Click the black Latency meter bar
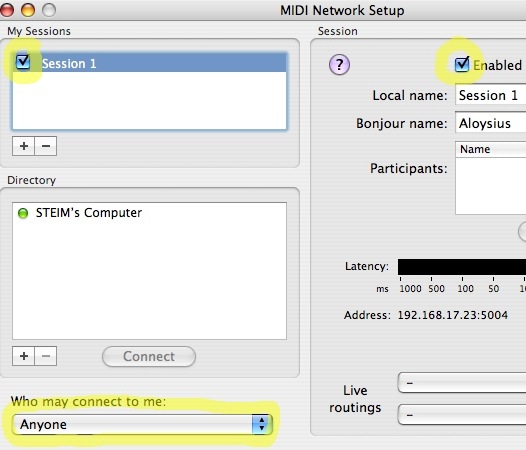Image resolution: width=526 pixels, height=450 pixels. [x=462, y=267]
